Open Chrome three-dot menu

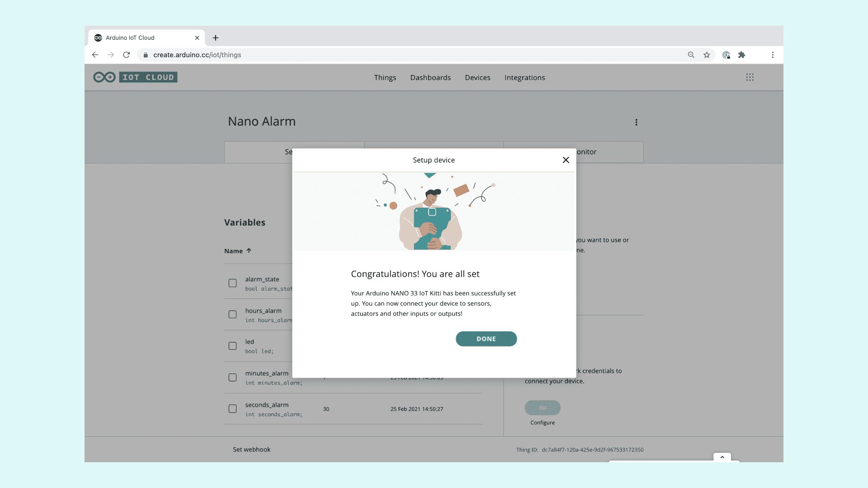tap(773, 55)
